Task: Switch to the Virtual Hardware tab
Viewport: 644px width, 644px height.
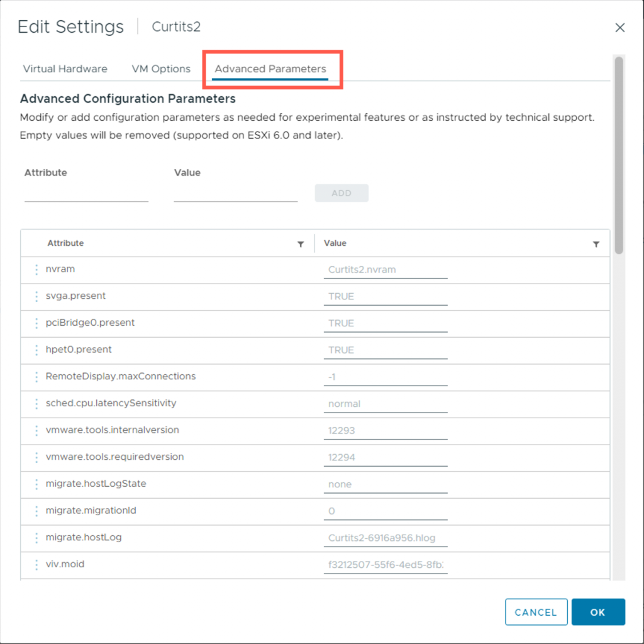Action: tap(65, 69)
